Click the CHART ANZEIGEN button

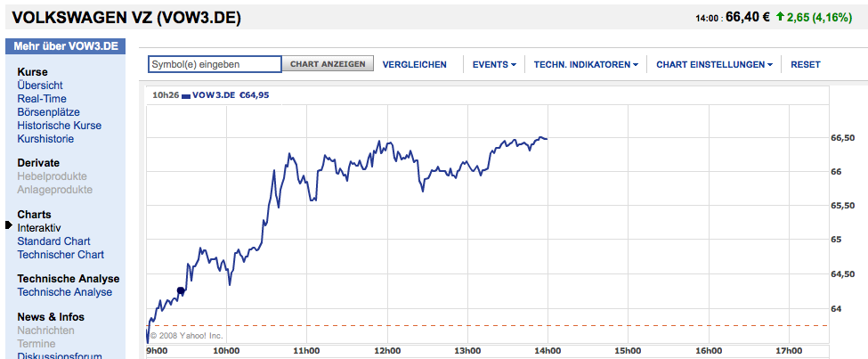click(328, 64)
